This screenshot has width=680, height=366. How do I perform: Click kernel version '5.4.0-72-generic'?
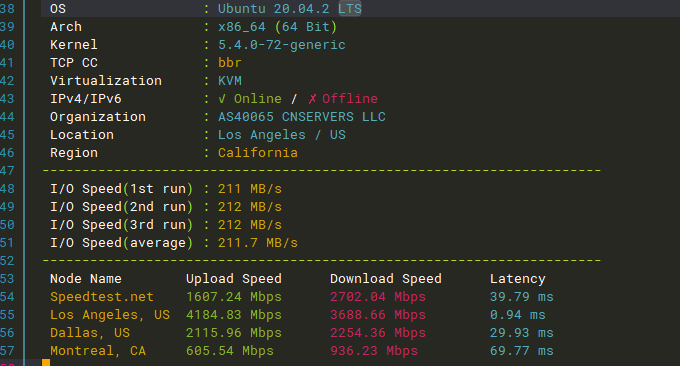point(281,45)
